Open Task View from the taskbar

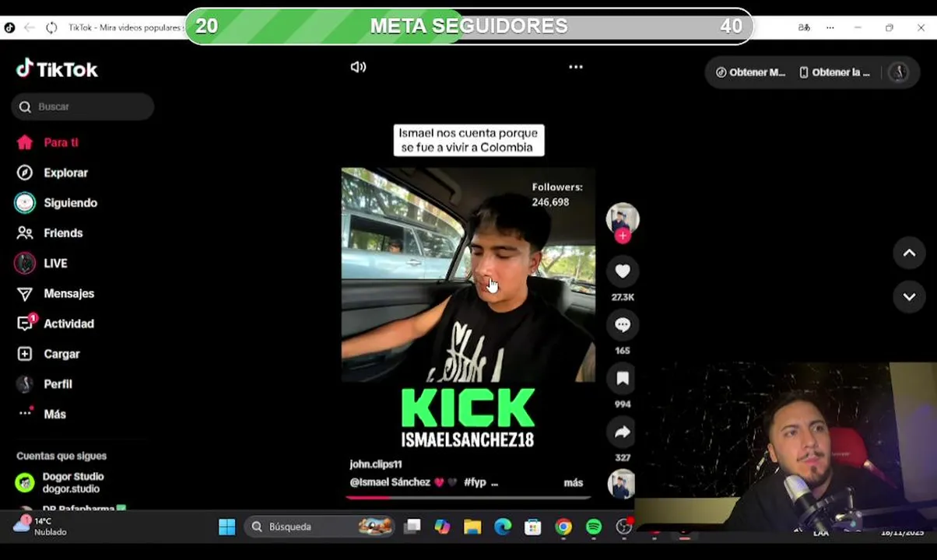412,527
